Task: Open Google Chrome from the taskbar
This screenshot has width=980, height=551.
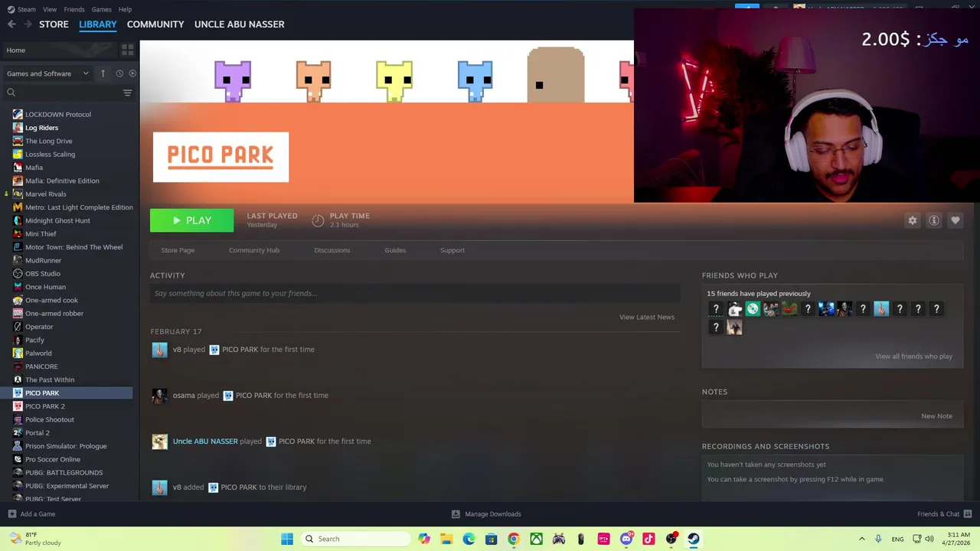Action: (514, 539)
